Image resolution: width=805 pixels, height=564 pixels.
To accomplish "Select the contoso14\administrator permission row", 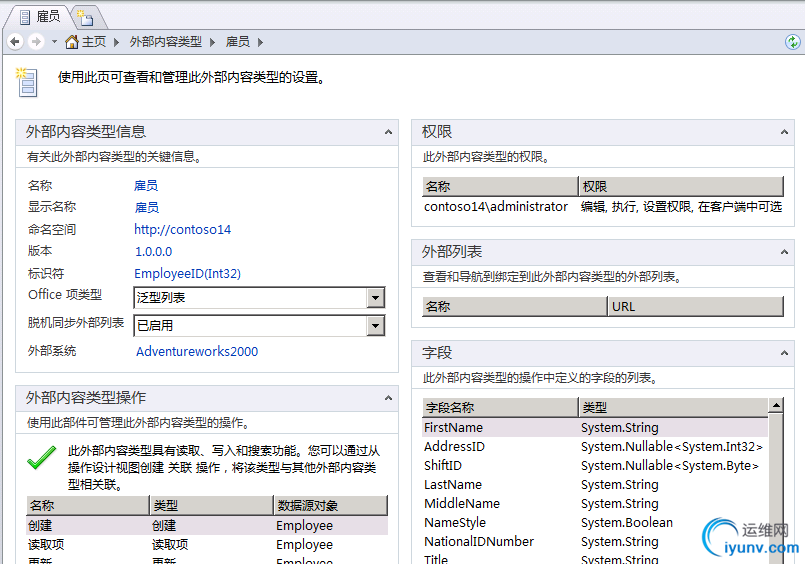I will tap(603, 207).
